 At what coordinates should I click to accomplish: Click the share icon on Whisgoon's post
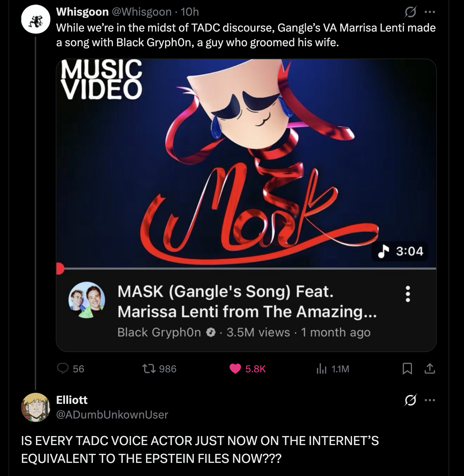click(430, 369)
